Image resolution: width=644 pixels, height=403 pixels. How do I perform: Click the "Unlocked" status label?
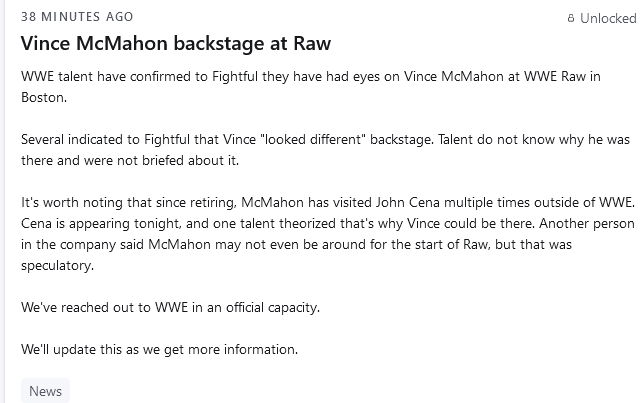click(x=608, y=18)
